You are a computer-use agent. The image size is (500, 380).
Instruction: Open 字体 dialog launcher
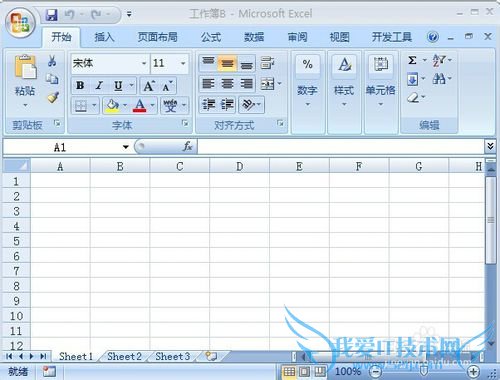pos(184,124)
